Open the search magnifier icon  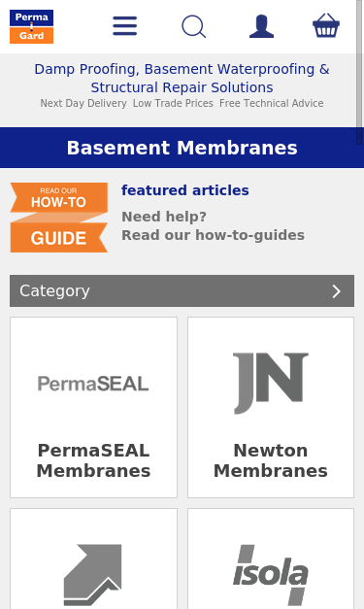tap(193, 26)
